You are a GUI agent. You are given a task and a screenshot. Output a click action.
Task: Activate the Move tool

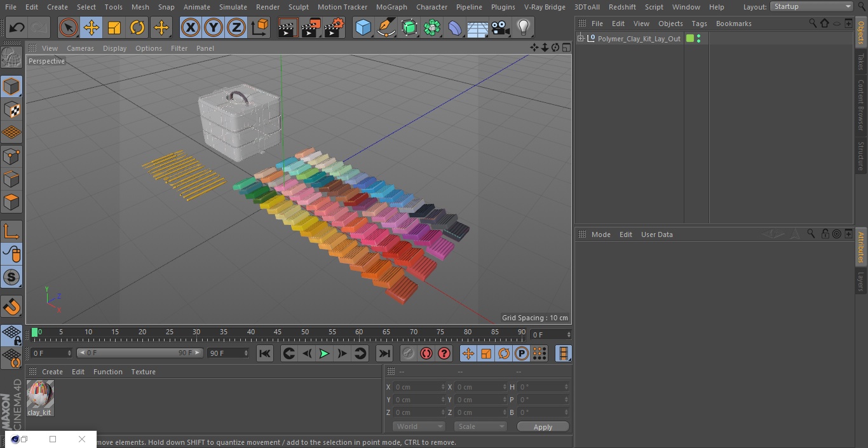click(x=91, y=27)
